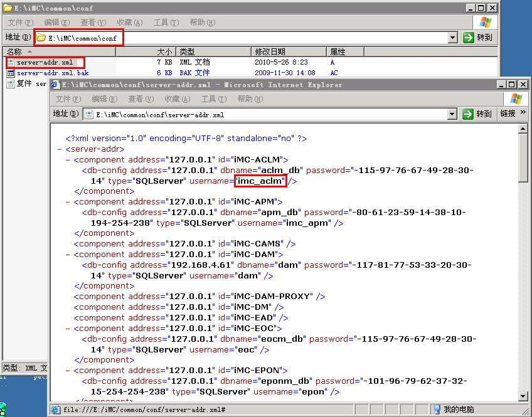Viewport: 532px width, 417px height.
Task: Open 收藏 menu in the conf folder window
Action: pyautogui.click(x=130, y=23)
